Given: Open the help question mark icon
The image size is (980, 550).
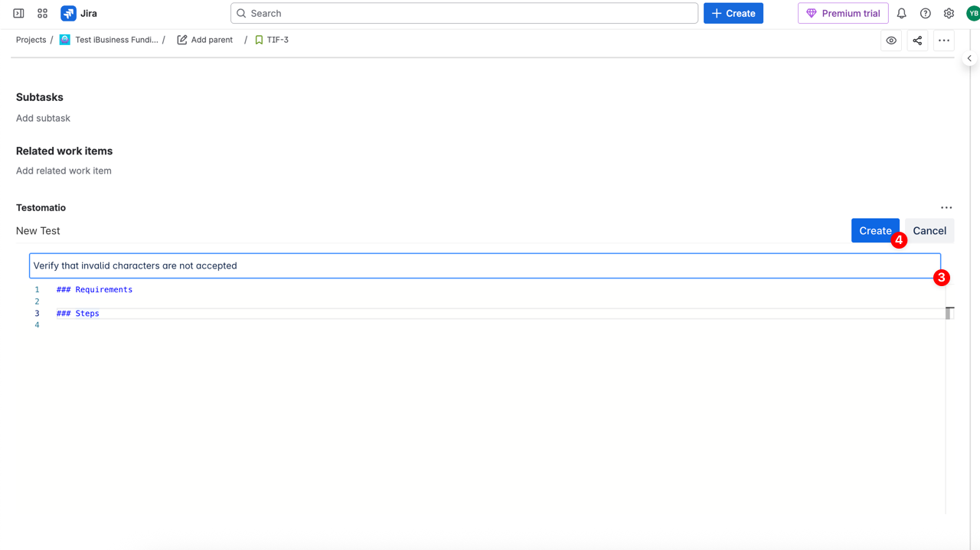Looking at the screenshot, I should pos(925,13).
